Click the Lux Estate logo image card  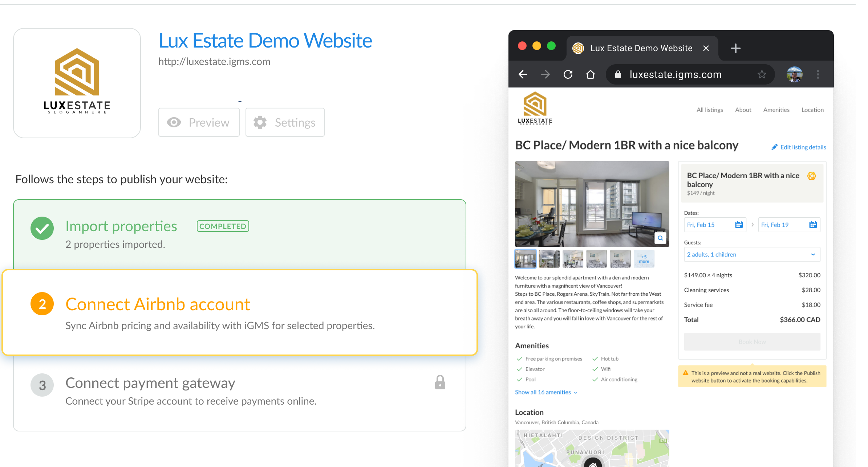(77, 83)
